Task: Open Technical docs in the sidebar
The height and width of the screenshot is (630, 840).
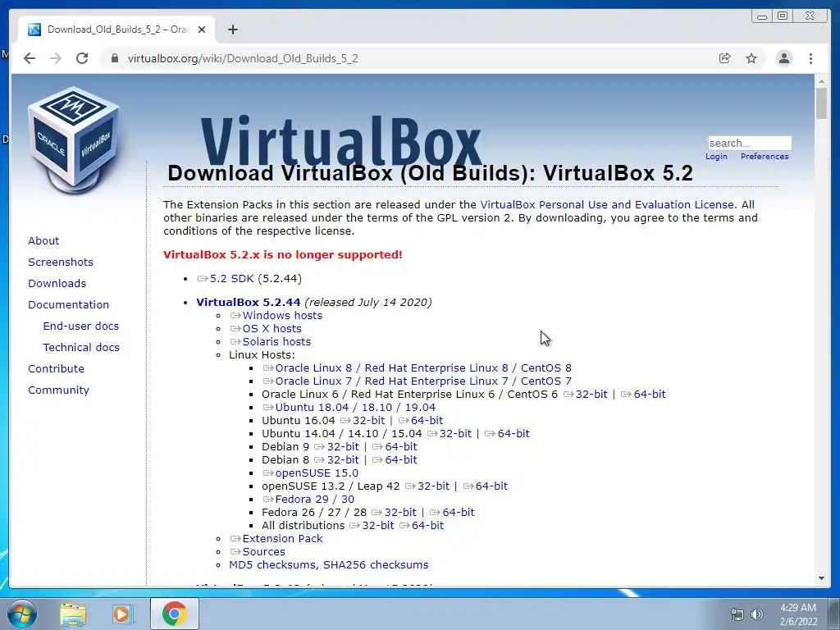Action: [81, 347]
